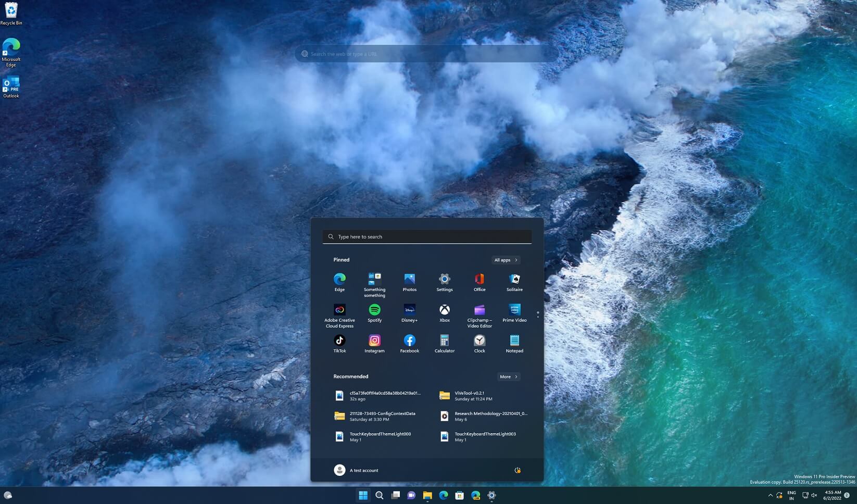Image resolution: width=857 pixels, height=504 pixels.
Task: Expand the All apps list
Action: coord(505,260)
